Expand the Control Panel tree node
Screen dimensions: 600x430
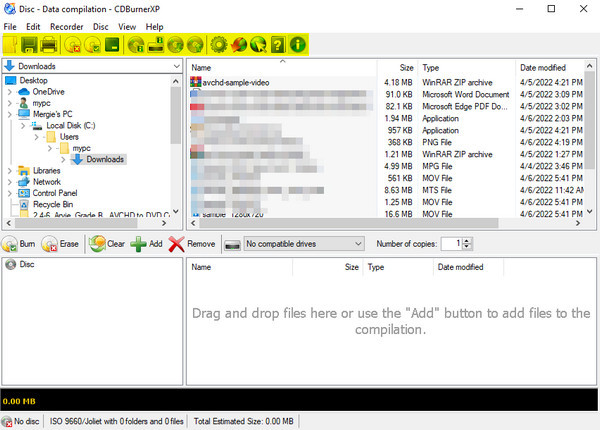click(10, 193)
